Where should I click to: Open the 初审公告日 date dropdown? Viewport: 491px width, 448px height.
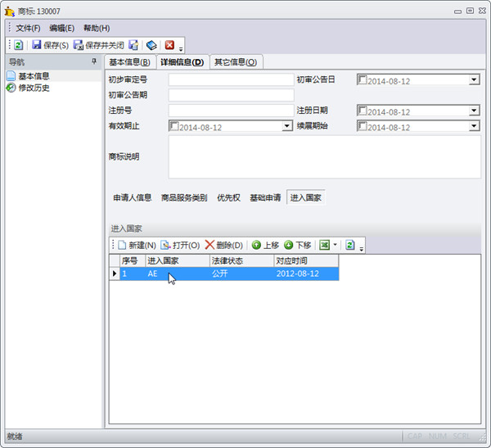coord(474,80)
